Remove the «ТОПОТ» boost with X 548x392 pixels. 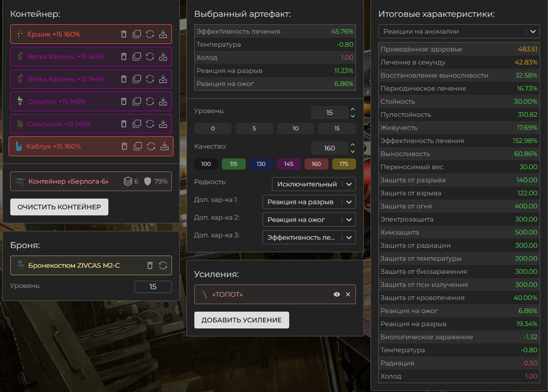pos(348,294)
